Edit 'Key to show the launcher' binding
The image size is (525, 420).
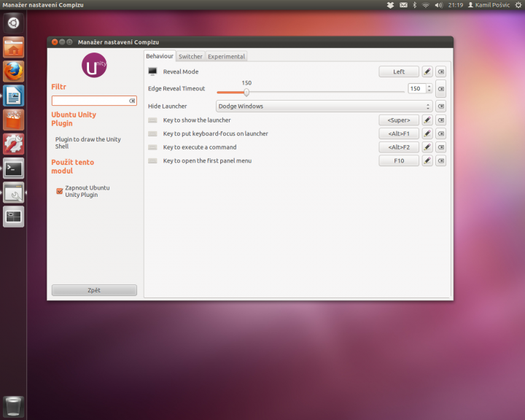(427, 120)
